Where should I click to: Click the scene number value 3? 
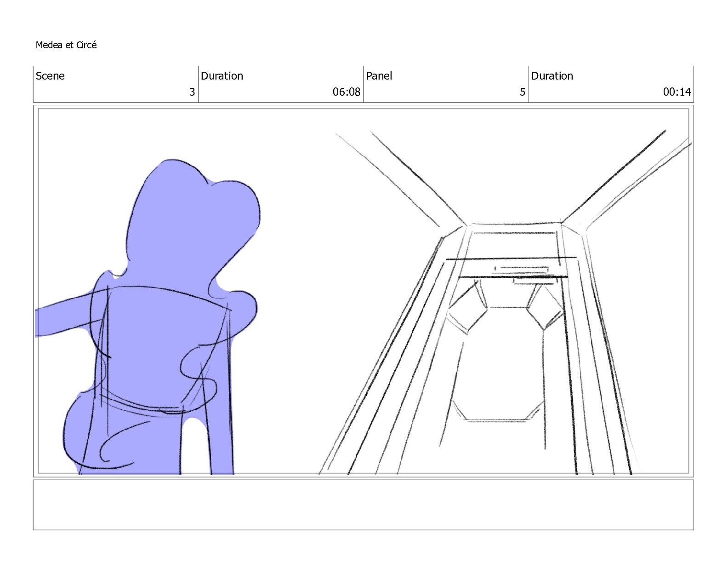click(192, 92)
